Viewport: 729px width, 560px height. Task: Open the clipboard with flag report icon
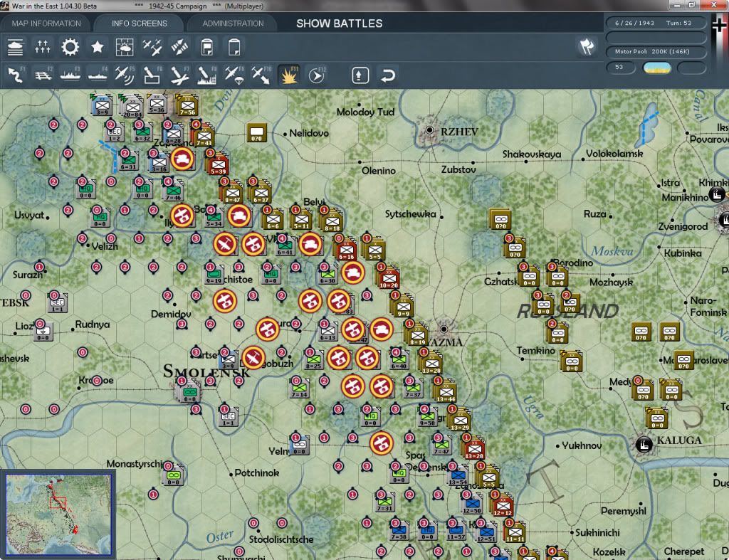[207, 48]
